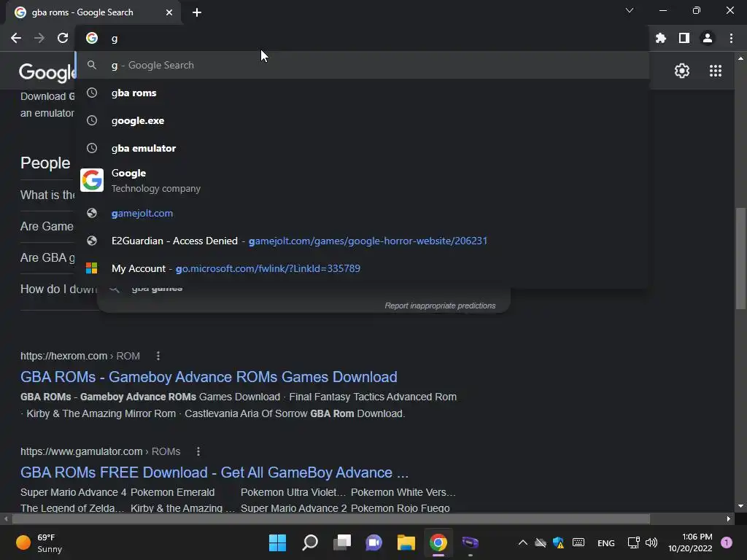Expand 'How do I down' question row
This screenshot has width=747, height=560.
58,289
